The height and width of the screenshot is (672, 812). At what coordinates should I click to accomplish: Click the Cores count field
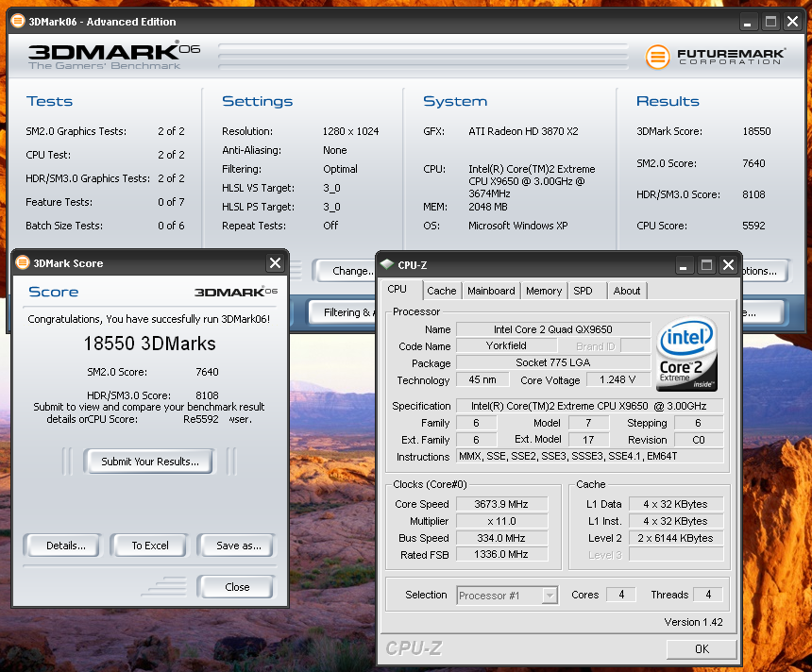621,595
